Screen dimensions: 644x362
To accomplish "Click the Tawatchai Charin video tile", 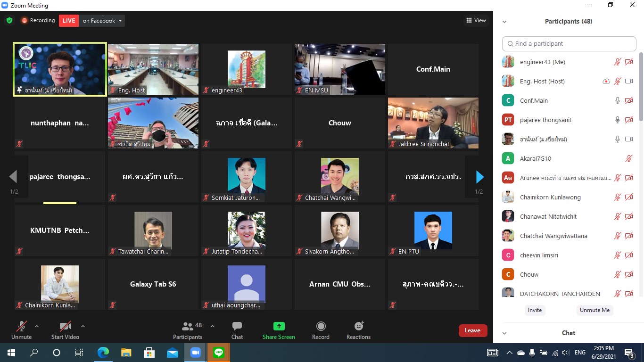I will click(153, 230).
